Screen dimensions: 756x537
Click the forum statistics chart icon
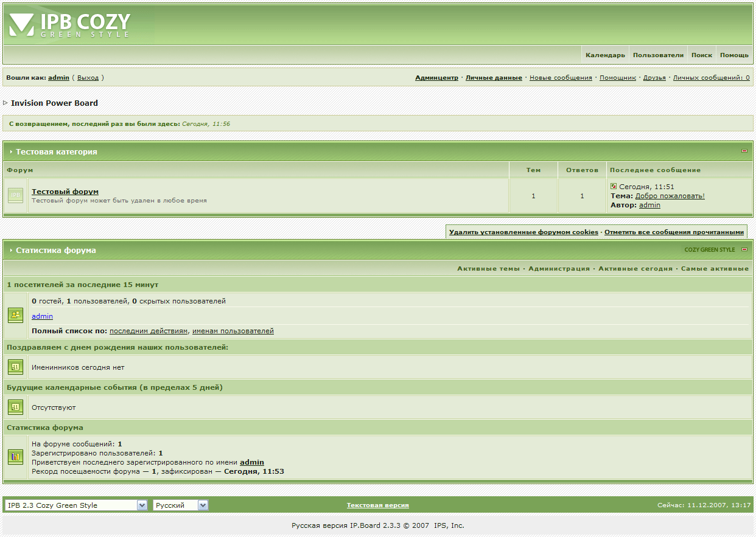tap(16, 457)
